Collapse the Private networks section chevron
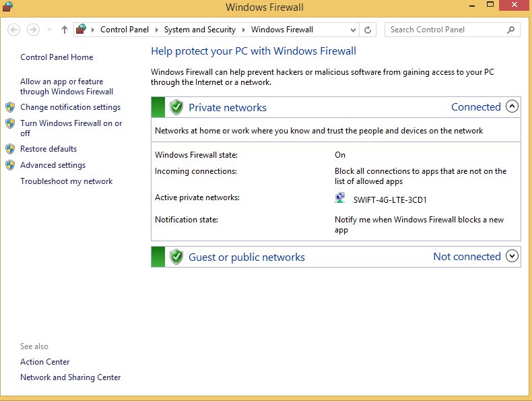Viewport: 532px width, 401px height. pyautogui.click(x=512, y=106)
